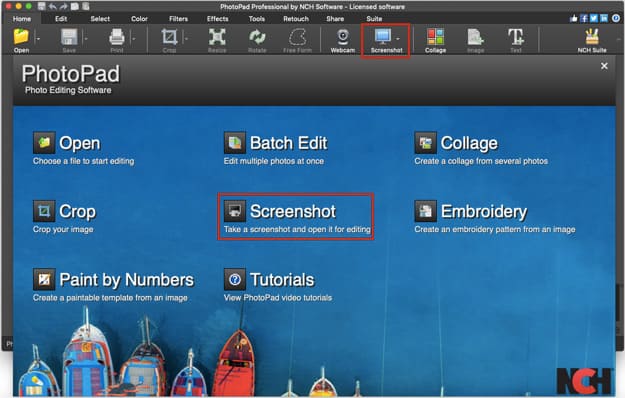Click the 'Crop' welcome screen heading
Image resolution: width=625 pixels, height=398 pixels.
[77, 212]
